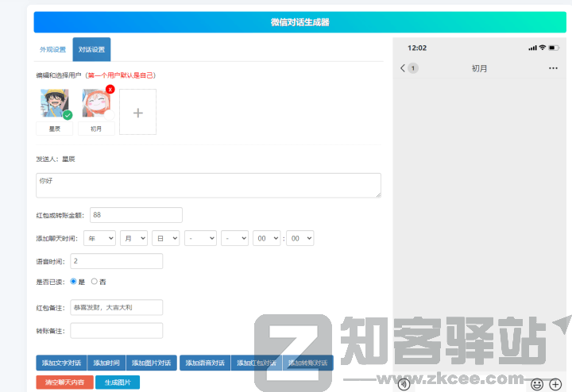
Task: Tap the plus icon in chat input bar
Action: pos(555,384)
